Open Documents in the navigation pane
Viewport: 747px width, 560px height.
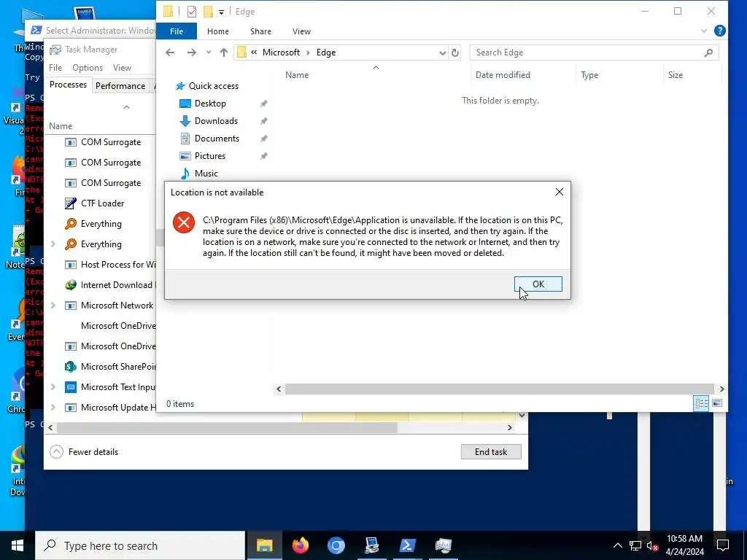tap(217, 139)
